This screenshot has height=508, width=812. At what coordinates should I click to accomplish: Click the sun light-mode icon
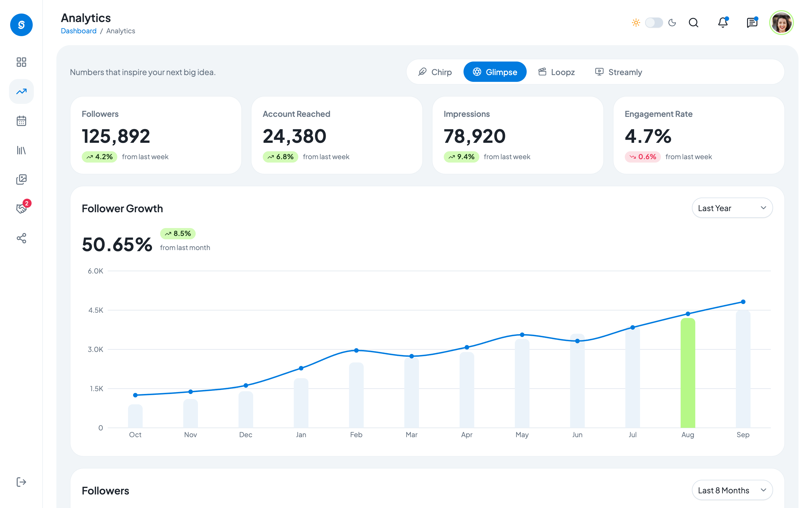pyautogui.click(x=636, y=23)
